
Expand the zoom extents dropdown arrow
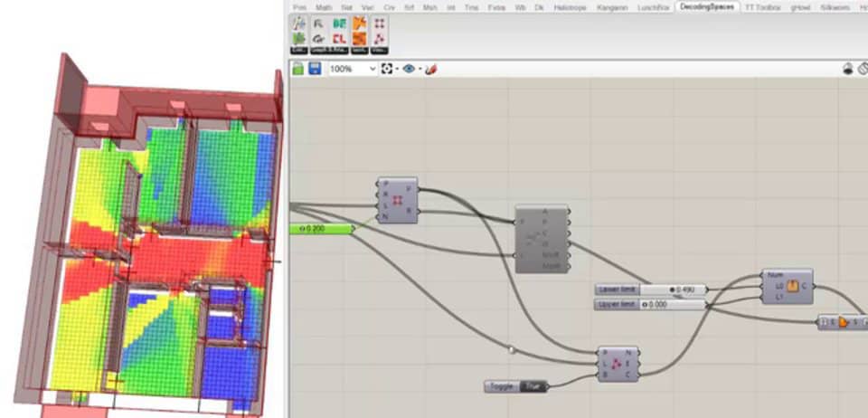(397, 69)
